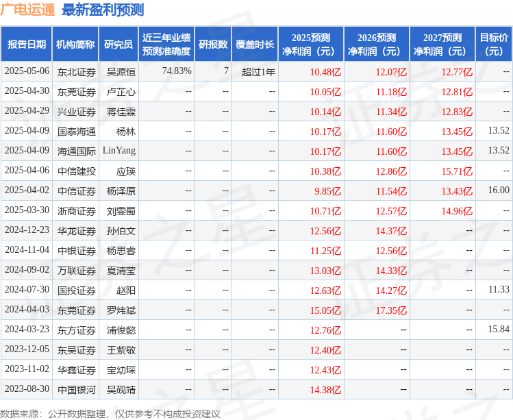Click 17.35亿 profit value
This screenshot has width=513, height=420.
[x=391, y=310]
